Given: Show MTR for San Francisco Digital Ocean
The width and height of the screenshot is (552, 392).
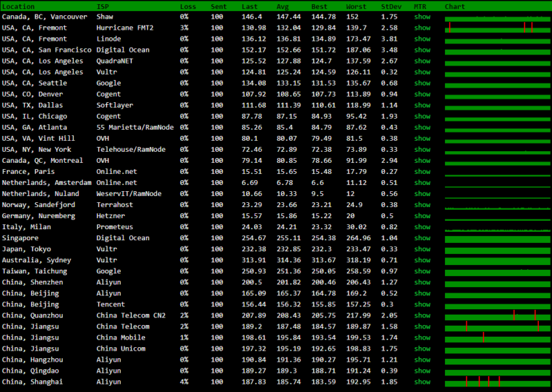Looking at the screenshot, I should point(422,50).
